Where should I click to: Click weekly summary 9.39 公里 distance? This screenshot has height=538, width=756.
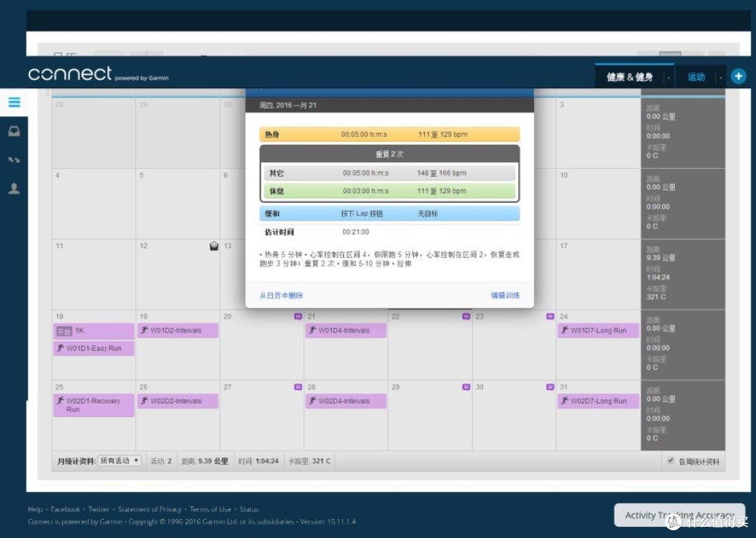(x=661, y=258)
